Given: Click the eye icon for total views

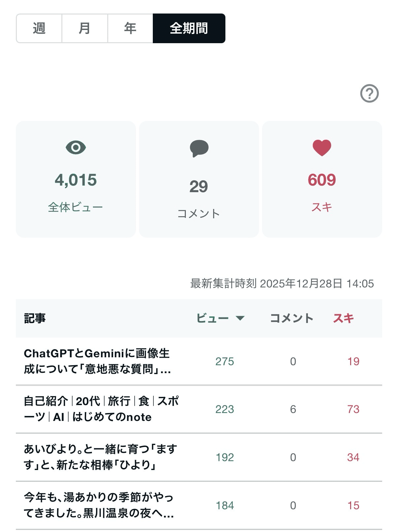Looking at the screenshot, I should pos(76,147).
